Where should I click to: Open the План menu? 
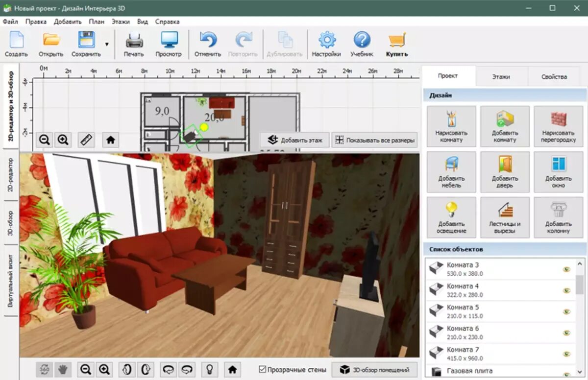point(97,22)
